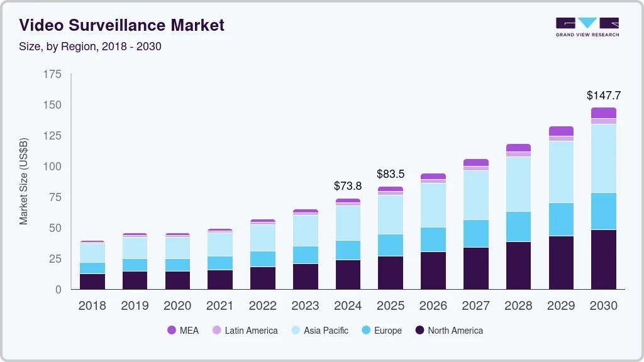The width and height of the screenshot is (644, 362).
Task: Click the Video Surveillance Market title
Action: pos(121,25)
